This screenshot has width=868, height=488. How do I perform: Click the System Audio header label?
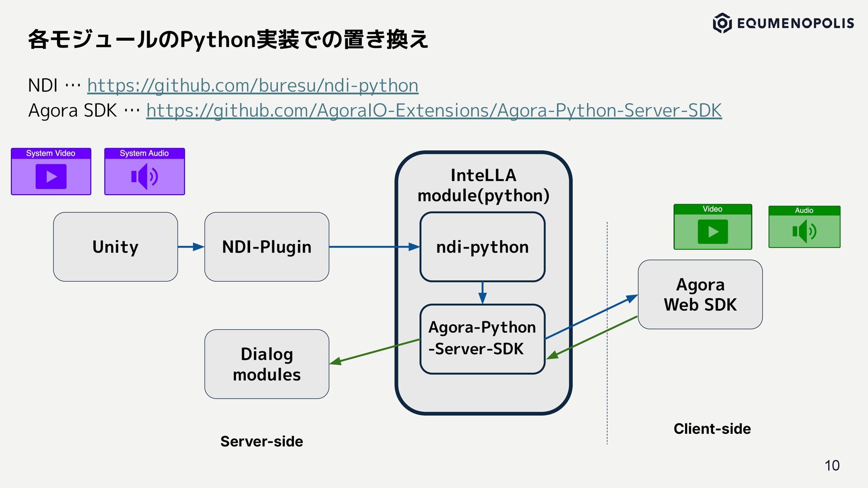click(144, 153)
